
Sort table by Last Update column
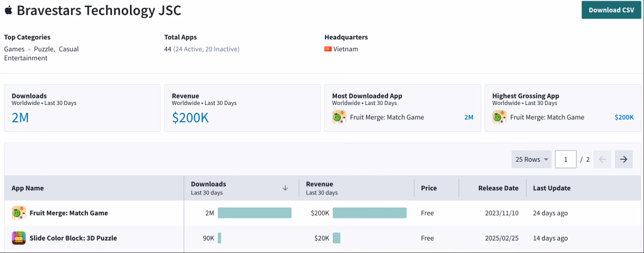point(552,188)
